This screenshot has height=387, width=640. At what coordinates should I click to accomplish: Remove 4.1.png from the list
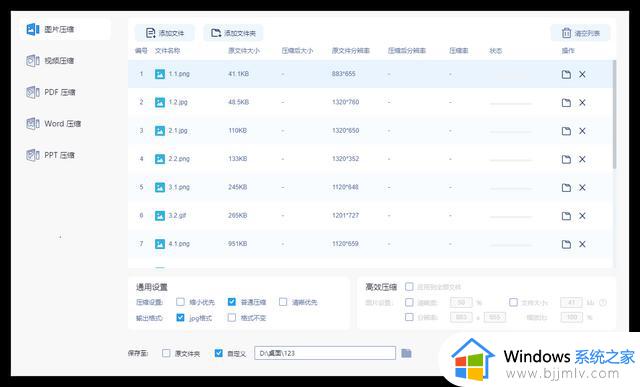582,244
